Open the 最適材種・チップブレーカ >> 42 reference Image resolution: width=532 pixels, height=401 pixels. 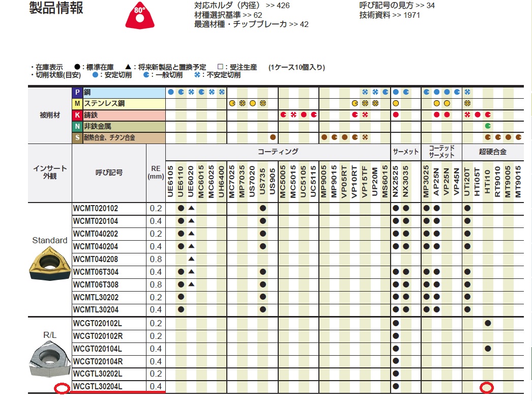pyautogui.click(x=251, y=24)
